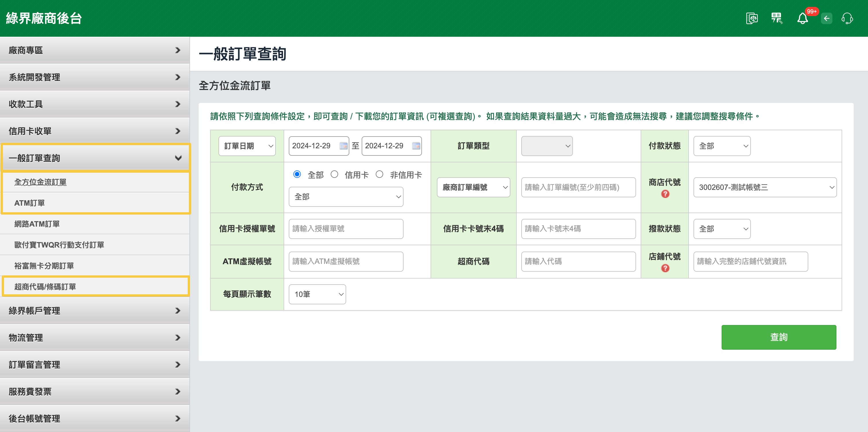The height and width of the screenshot is (432, 868).
Task: Open calendar picker for start date
Action: tap(343, 146)
